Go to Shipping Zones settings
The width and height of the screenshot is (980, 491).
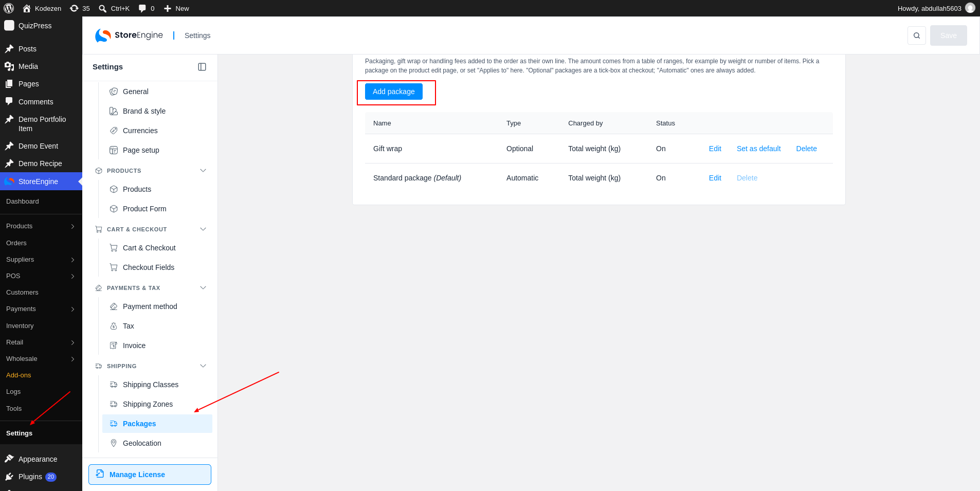pos(157,404)
